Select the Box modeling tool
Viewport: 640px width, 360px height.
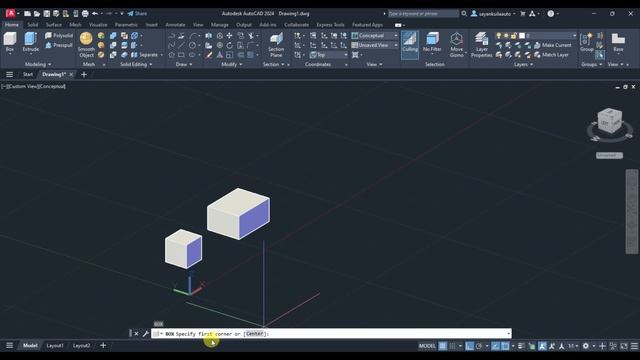tap(10, 42)
